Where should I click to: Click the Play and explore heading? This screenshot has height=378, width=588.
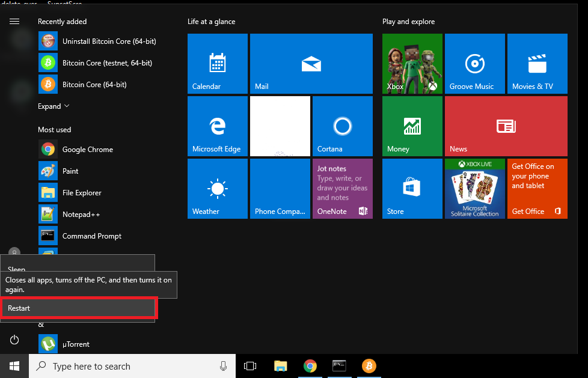tap(408, 22)
